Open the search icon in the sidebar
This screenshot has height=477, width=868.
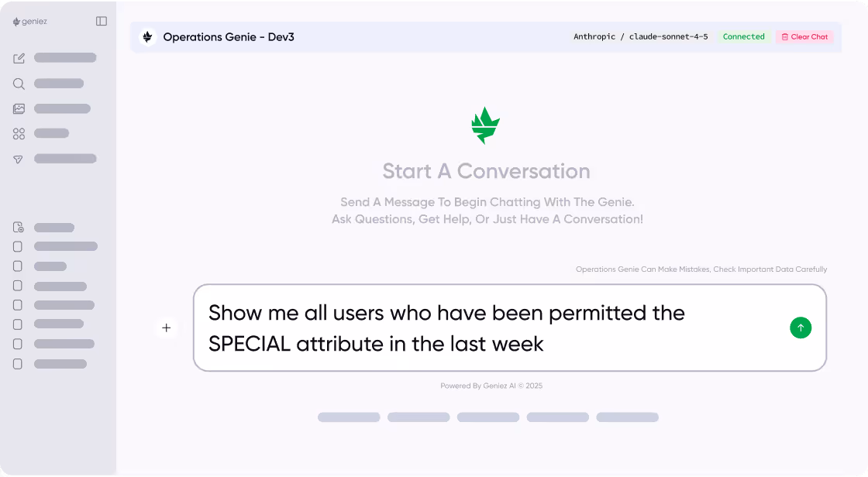(19, 84)
